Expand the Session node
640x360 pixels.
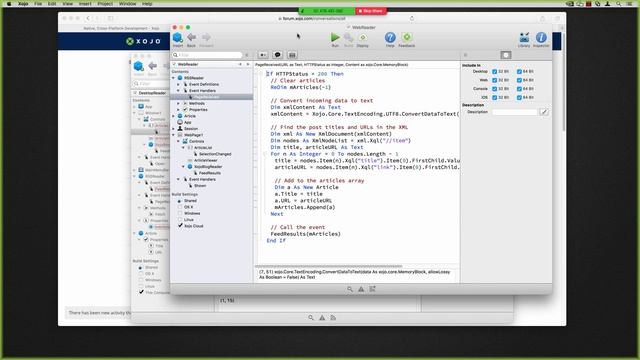173,129
